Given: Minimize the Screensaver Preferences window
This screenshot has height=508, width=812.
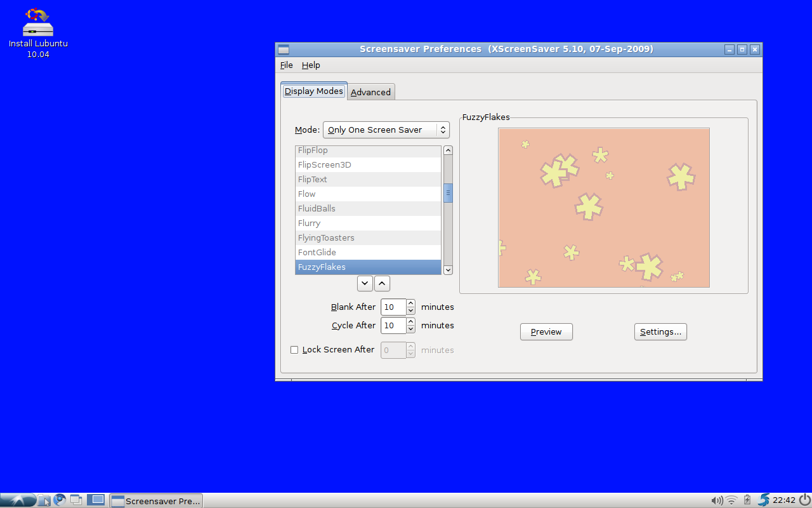Looking at the screenshot, I should [730, 50].
